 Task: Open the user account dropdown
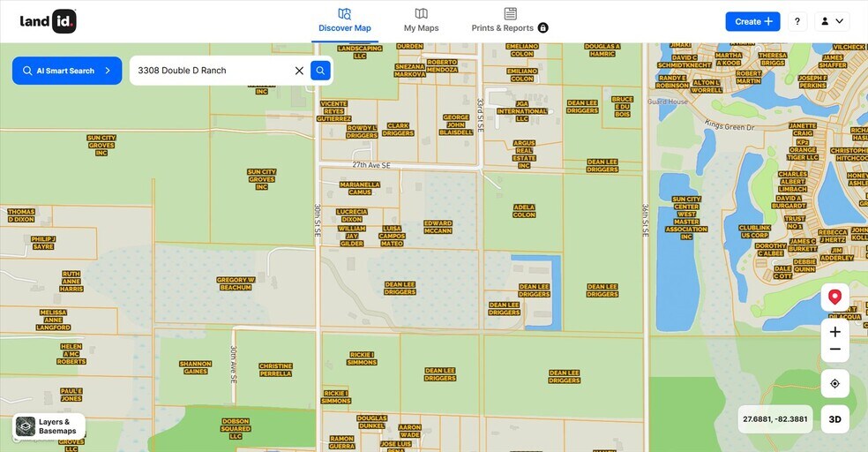tap(832, 21)
